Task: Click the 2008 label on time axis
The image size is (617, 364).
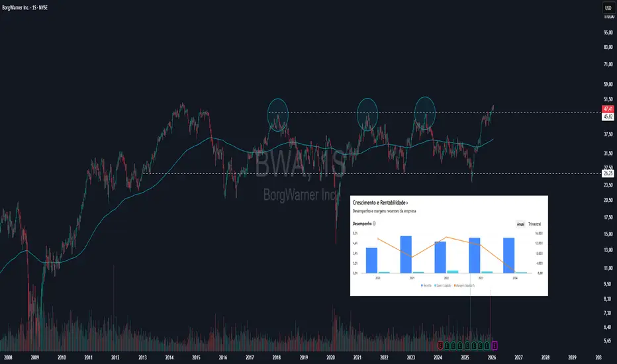Action: coord(8,357)
